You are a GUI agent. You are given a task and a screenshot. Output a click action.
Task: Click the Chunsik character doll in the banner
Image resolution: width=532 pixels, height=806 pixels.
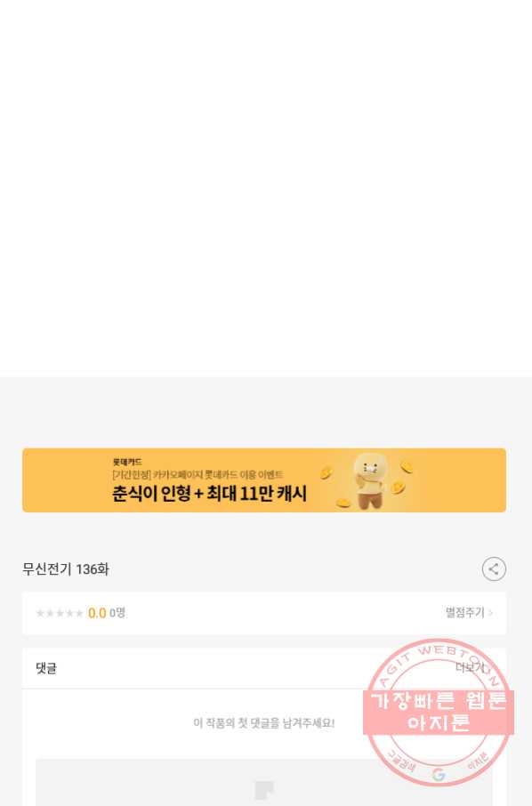pyautogui.click(x=371, y=481)
